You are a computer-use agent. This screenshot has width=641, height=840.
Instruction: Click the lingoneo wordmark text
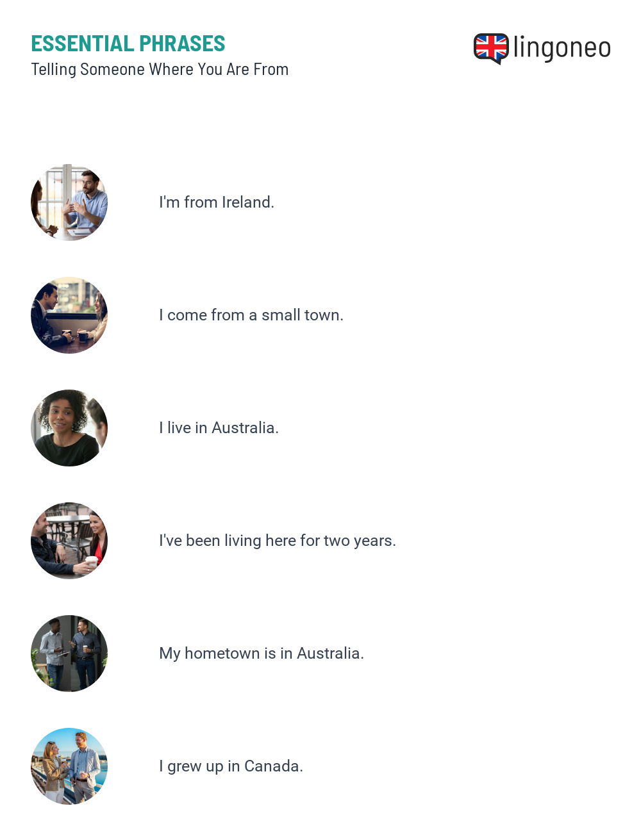(562, 48)
